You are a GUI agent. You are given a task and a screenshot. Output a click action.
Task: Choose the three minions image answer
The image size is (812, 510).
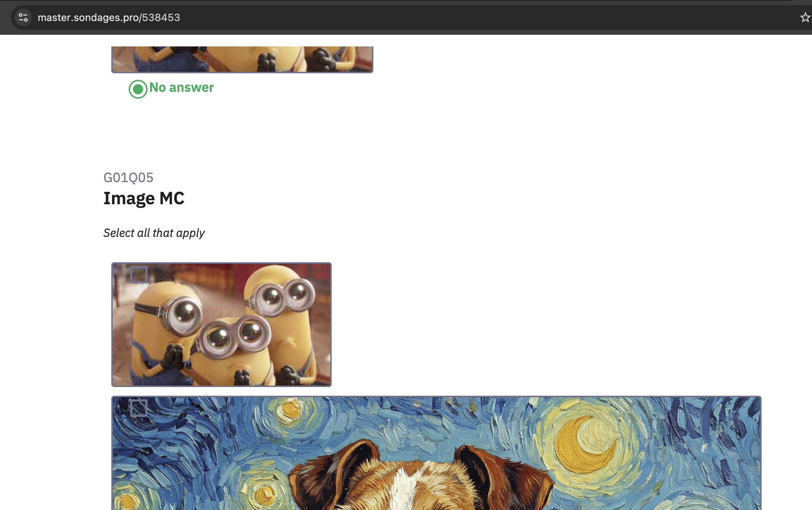[221, 325]
